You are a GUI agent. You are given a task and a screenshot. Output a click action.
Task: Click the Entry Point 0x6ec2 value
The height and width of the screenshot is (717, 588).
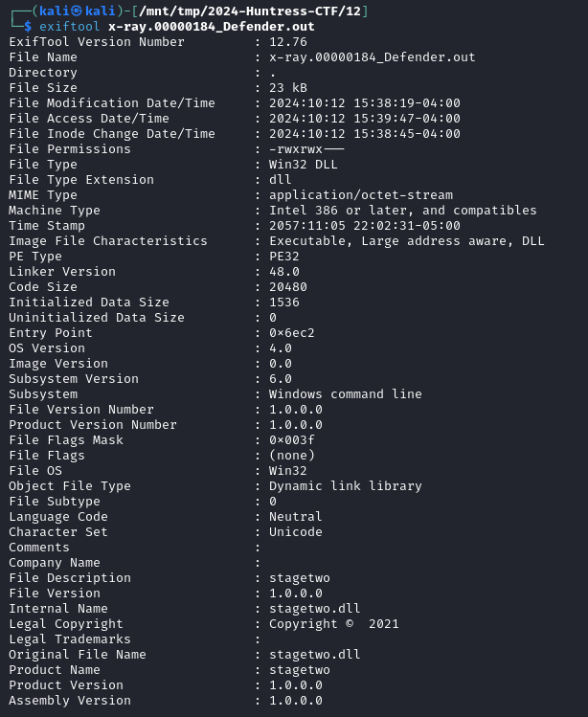pyautogui.click(x=291, y=333)
